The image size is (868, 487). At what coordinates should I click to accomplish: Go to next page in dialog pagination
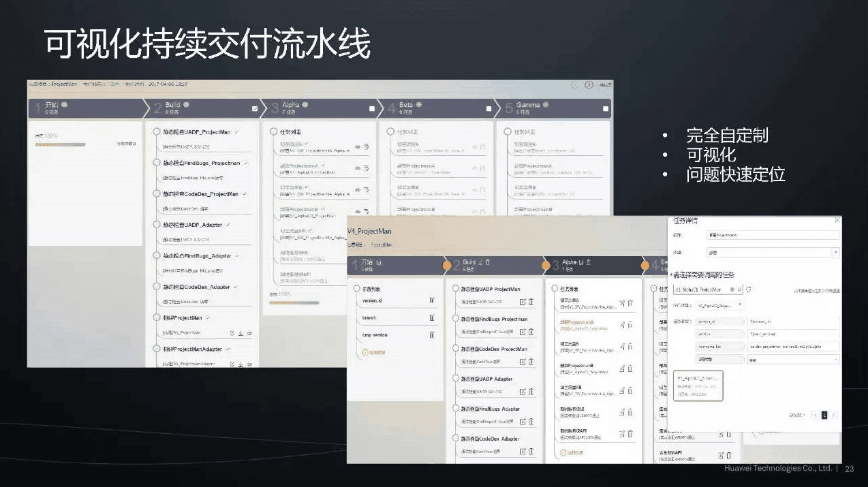[x=834, y=415]
